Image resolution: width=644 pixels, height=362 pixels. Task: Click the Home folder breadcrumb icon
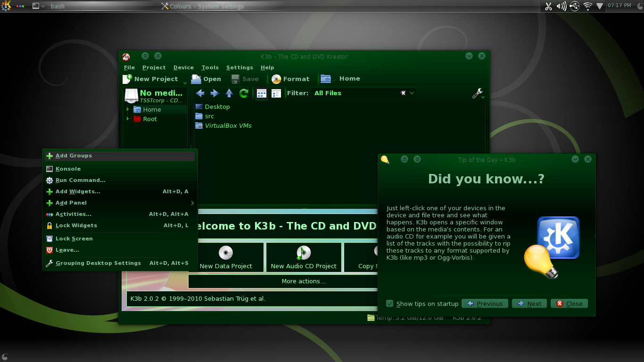[x=325, y=79]
